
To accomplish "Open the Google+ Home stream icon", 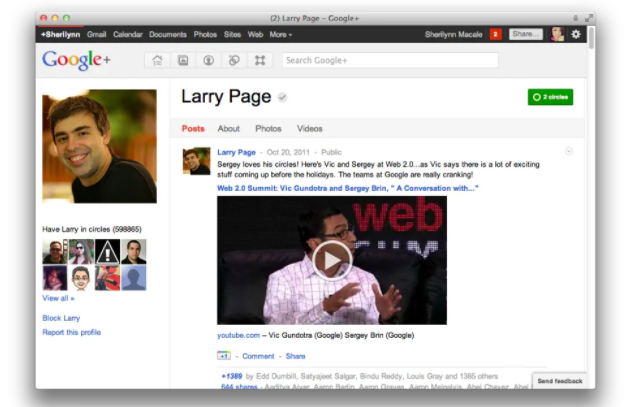I will click(x=157, y=60).
